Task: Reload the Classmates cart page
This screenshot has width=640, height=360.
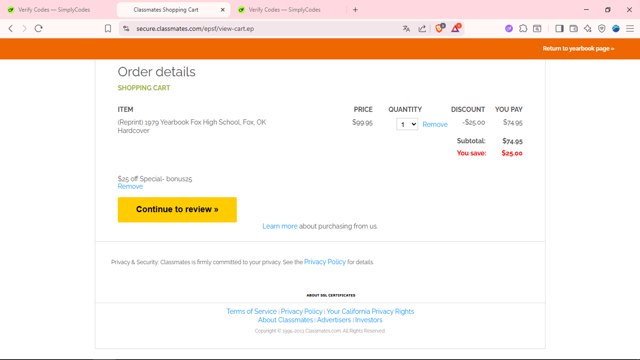Action: [x=38, y=29]
